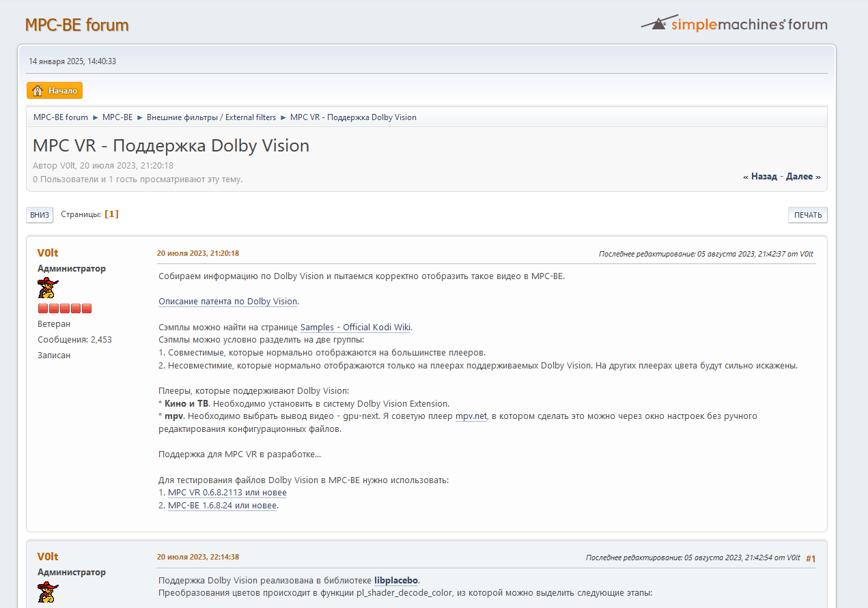
Task: Open MPC-BE breadcrumb link
Action: 117,117
